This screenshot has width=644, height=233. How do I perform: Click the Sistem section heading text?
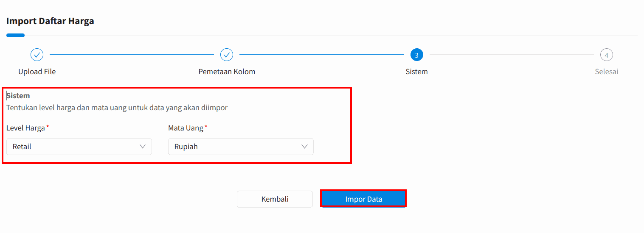point(18,96)
